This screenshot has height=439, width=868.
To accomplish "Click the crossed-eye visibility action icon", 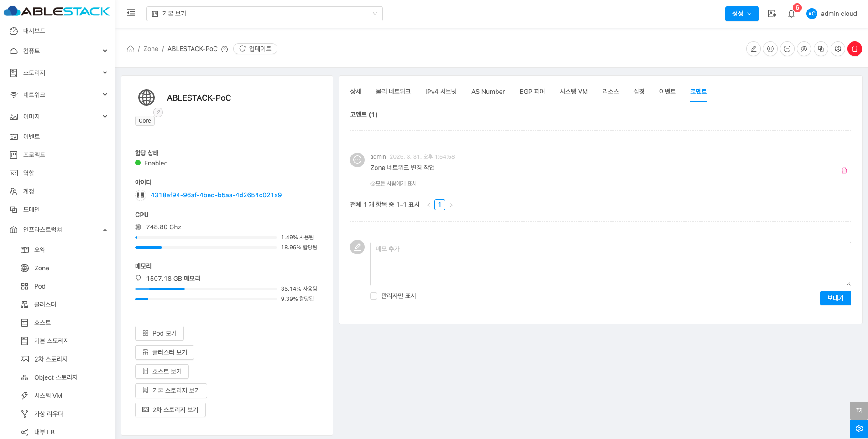I will pyautogui.click(x=804, y=49).
